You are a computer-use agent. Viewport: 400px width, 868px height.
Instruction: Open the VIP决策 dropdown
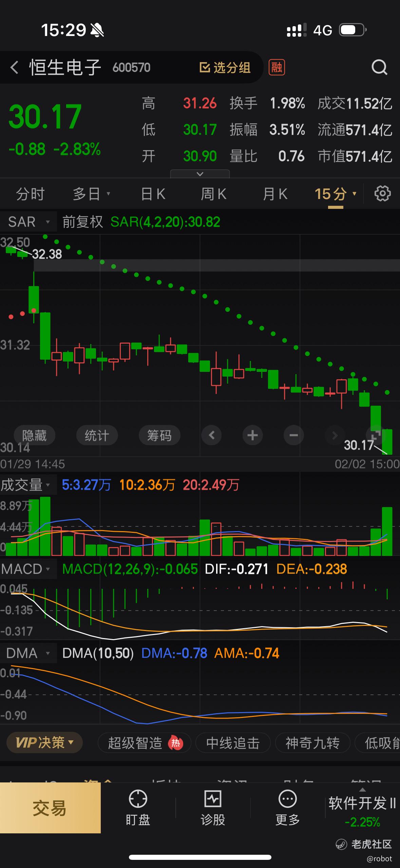(x=44, y=743)
